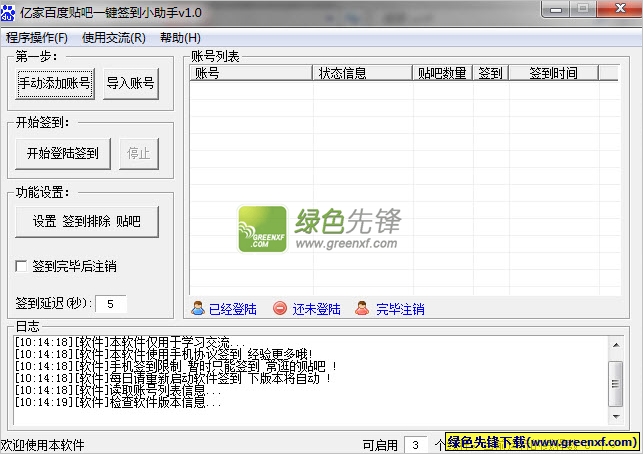The width and height of the screenshot is (643, 454).
Task: Open the 帮助(H) menu
Action: tap(180, 38)
